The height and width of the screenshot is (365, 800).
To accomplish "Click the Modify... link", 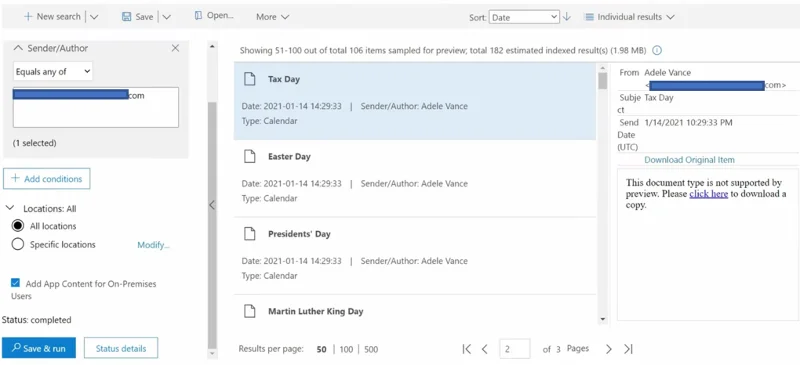I will pos(153,245).
